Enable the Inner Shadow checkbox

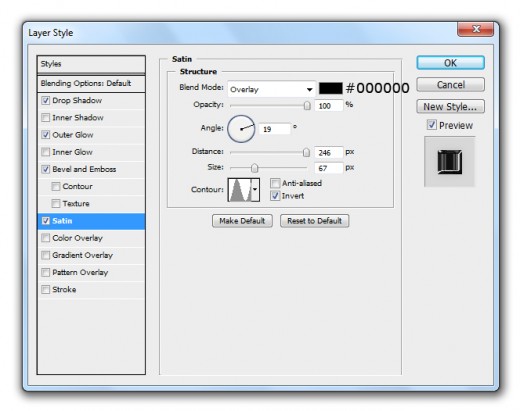click(x=45, y=117)
